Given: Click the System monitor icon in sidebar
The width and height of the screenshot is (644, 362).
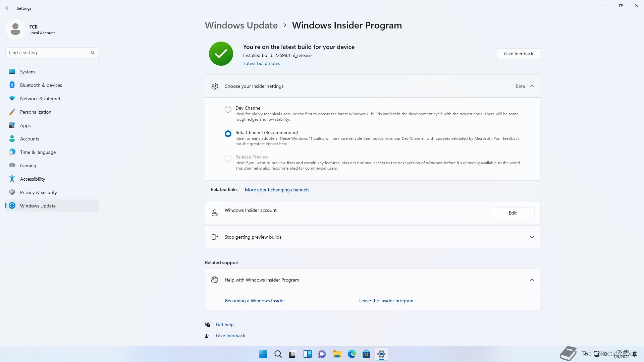Looking at the screenshot, I should point(12,71).
